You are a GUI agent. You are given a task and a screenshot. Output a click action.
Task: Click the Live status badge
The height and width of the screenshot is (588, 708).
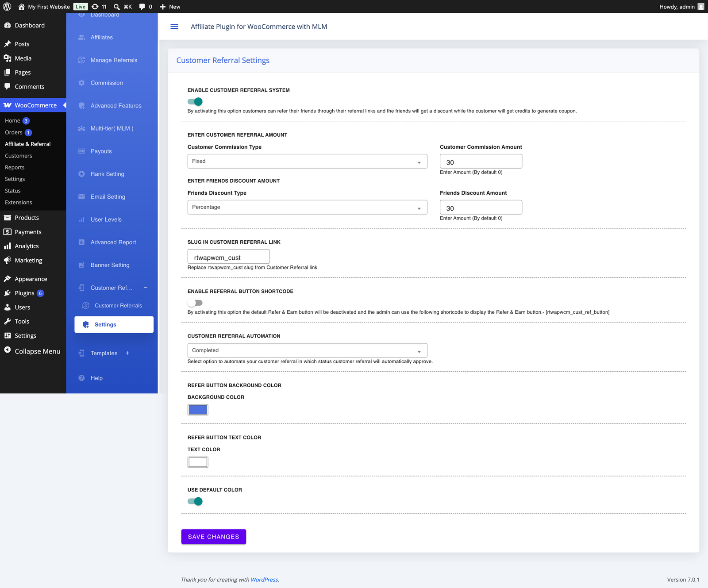pos(81,7)
